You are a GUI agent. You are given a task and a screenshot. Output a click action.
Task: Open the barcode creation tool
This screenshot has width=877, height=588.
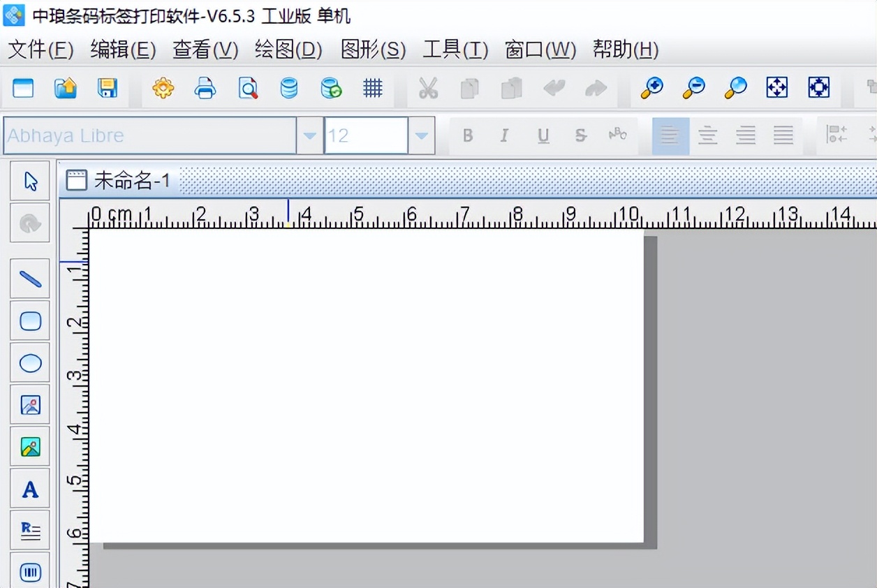[30, 571]
